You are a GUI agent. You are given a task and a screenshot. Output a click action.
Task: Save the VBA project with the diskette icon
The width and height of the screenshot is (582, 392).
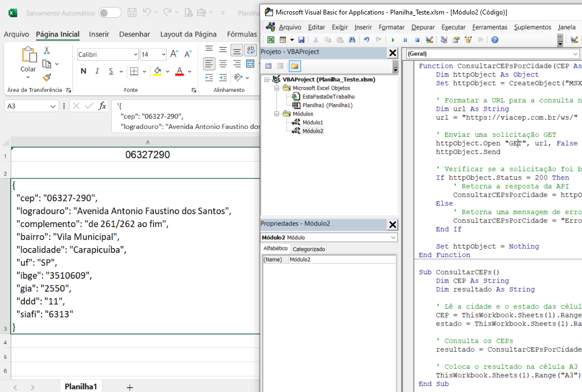tap(301, 40)
